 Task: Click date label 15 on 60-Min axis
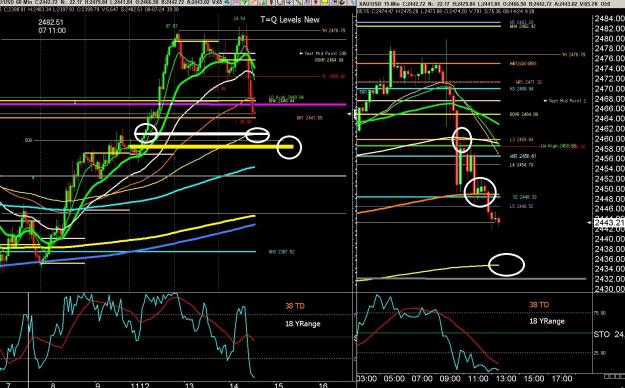click(x=279, y=385)
